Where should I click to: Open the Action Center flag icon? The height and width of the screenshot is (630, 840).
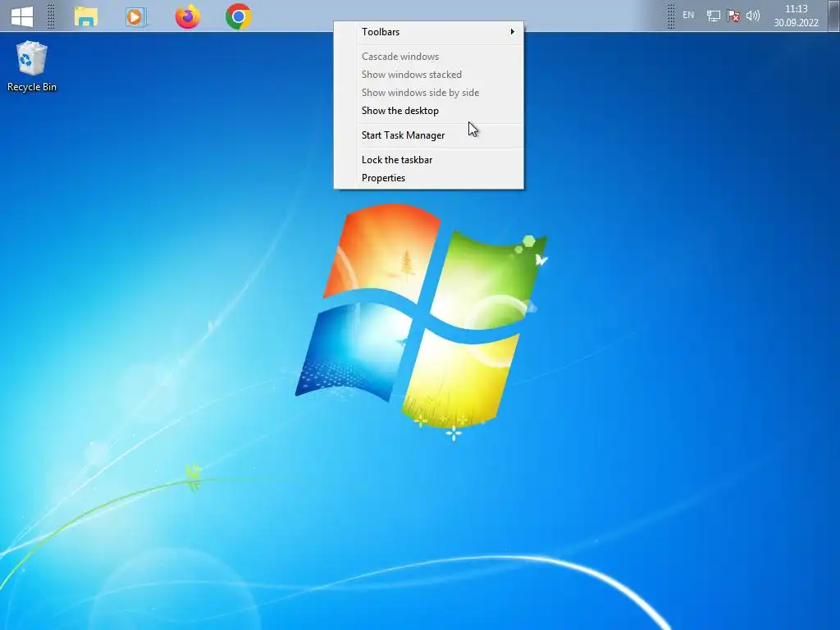pyautogui.click(x=733, y=16)
